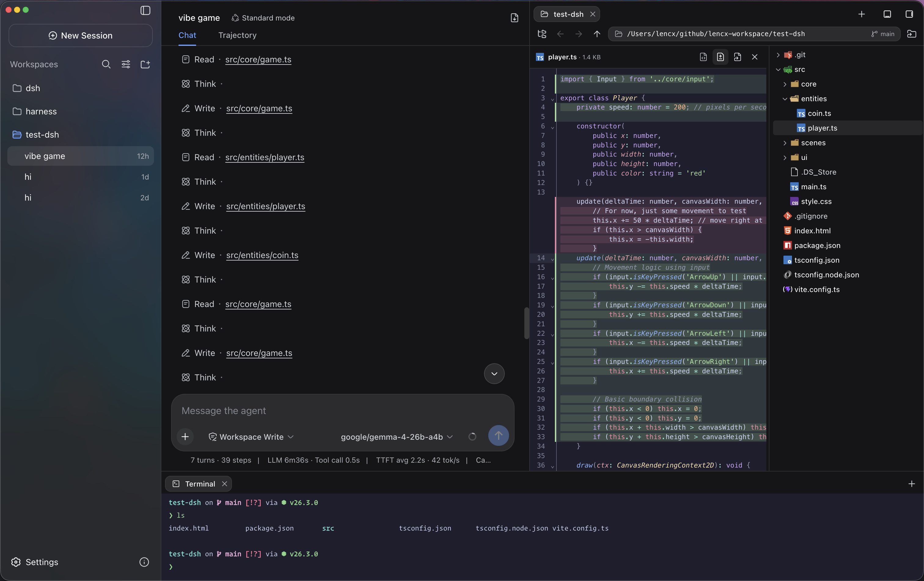Expand the .git folder
Screen dimensions: 924x581
point(778,55)
